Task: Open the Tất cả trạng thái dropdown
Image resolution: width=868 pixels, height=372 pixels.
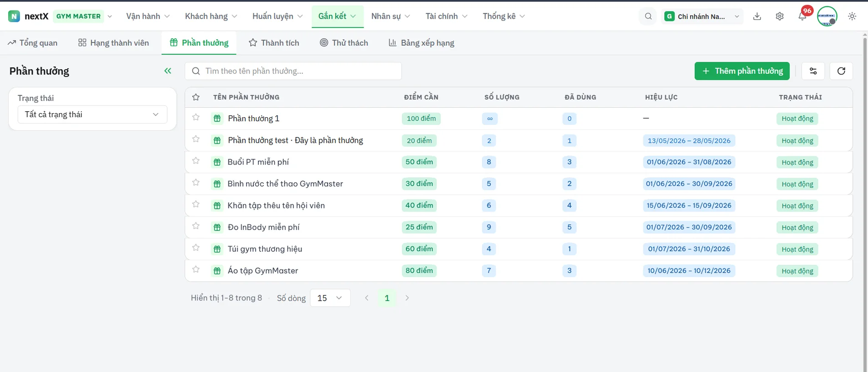Action: point(92,114)
